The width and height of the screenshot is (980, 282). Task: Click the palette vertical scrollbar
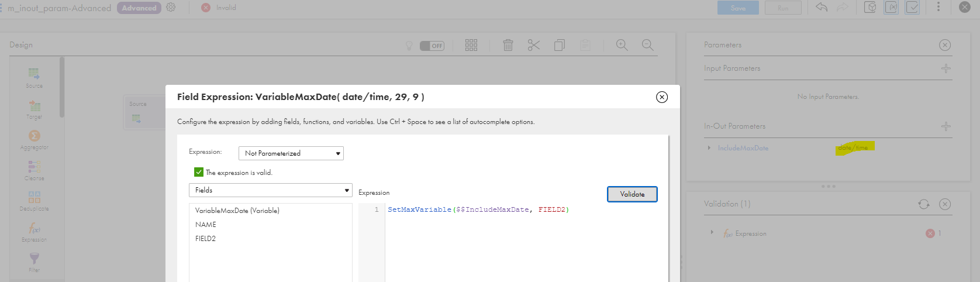click(62, 88)
